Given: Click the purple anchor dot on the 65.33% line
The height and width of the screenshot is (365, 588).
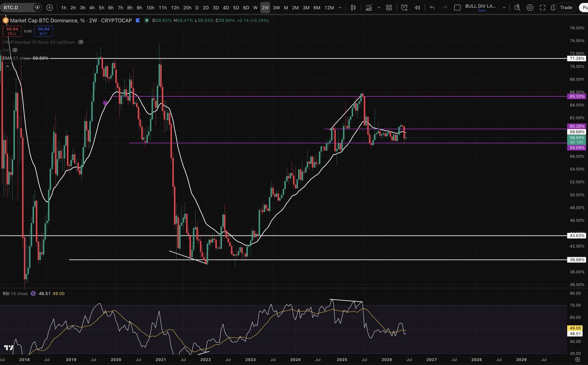Looking at the screenshot, I should tap(105, 103).
